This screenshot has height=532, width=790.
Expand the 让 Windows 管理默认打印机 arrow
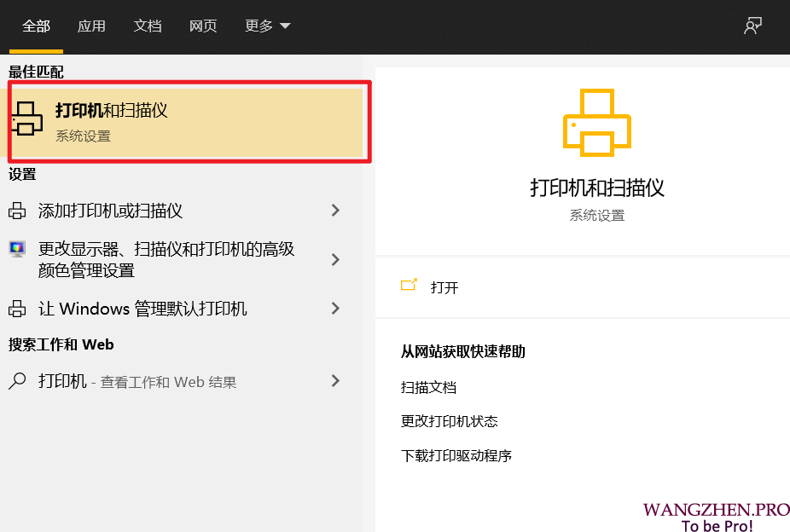[335, 309]
